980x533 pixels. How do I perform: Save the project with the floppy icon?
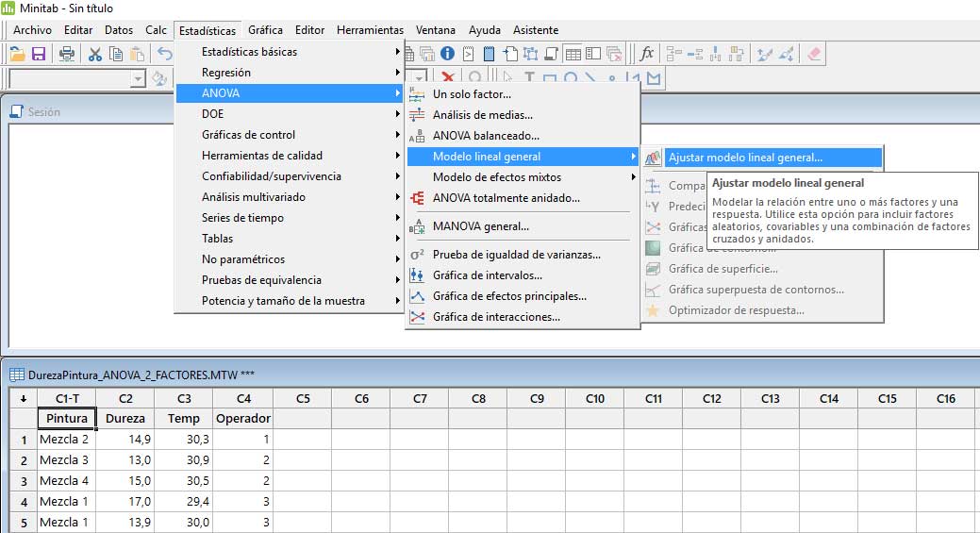tap(39, 54)
